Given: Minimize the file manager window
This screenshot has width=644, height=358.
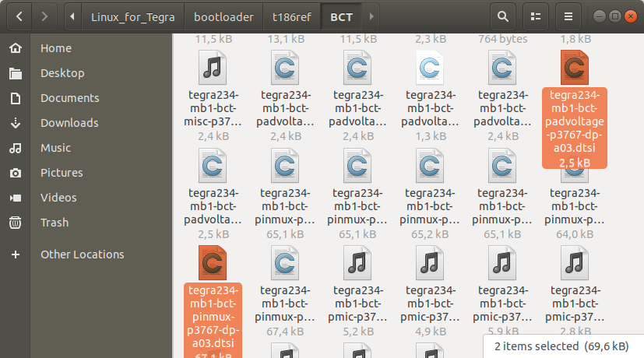Looking at the screenshot, I should [x=600, y=16].
